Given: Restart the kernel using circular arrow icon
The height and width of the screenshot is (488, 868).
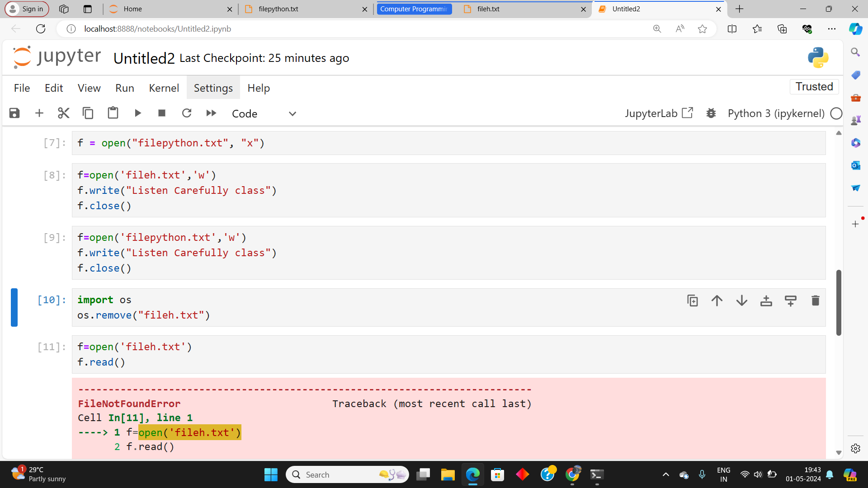Looking at the screenshot, I should pyautogui.click(x=187, y=113).
